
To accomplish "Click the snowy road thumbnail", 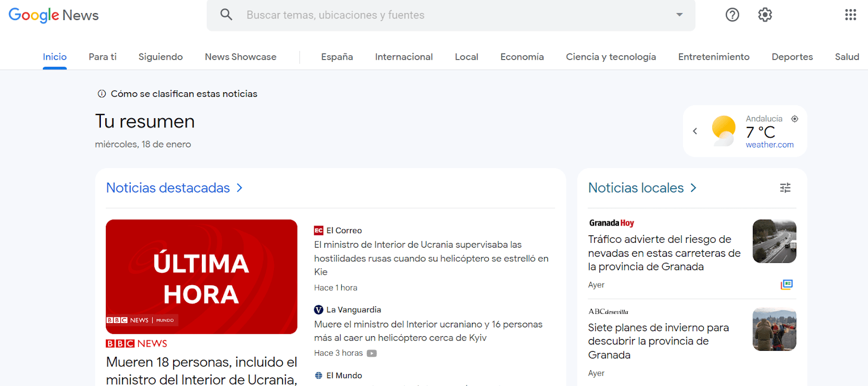I will [774, 241].
